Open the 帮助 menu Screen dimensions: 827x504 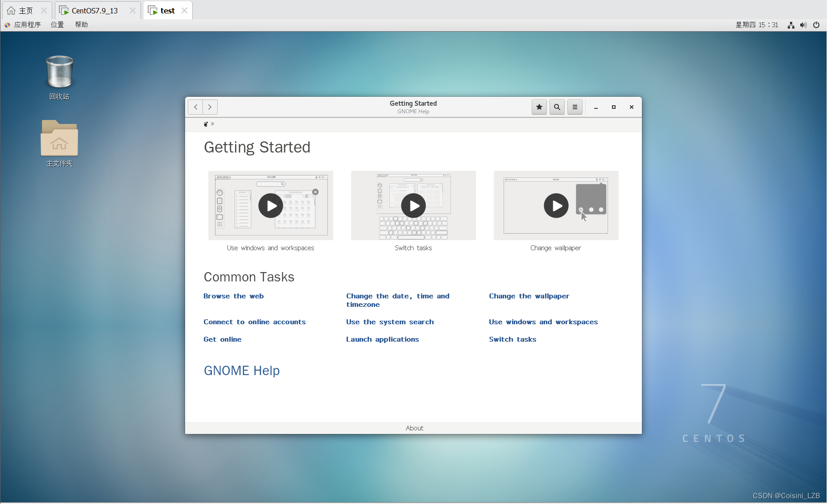pyautogui.click(x=81, y=25)
